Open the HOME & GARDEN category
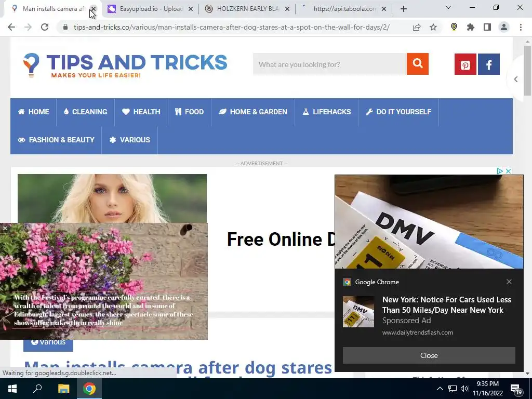Viewport: 532px width, 399px height. coord(253,112)
